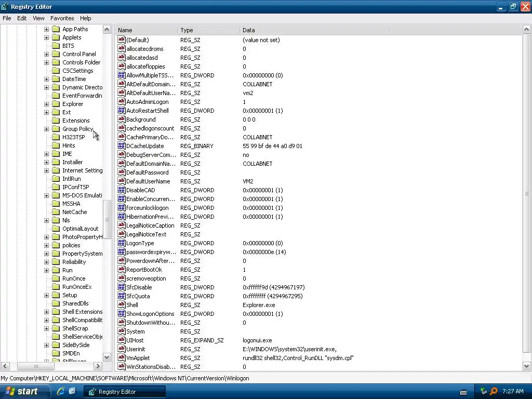Image resolution: width=532 pixels, height=399 pixels.
Task: Select the LegalNoticeCaption value name
Action: tap(150, 225)
